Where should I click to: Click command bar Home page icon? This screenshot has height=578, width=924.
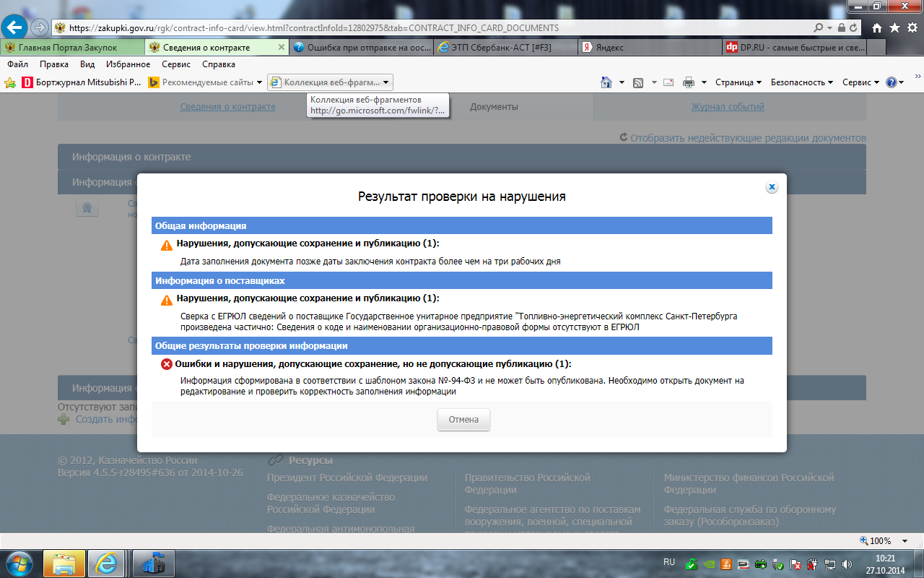tap(607, 82)
